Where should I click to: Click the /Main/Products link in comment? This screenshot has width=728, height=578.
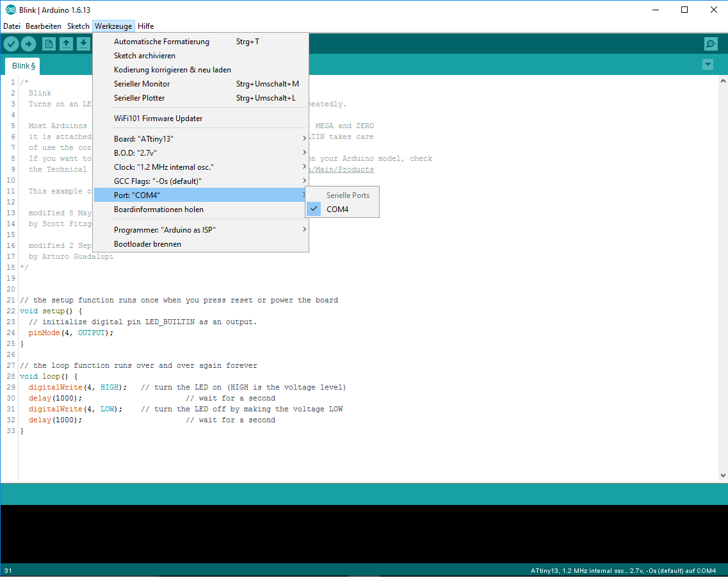point(342,170)
